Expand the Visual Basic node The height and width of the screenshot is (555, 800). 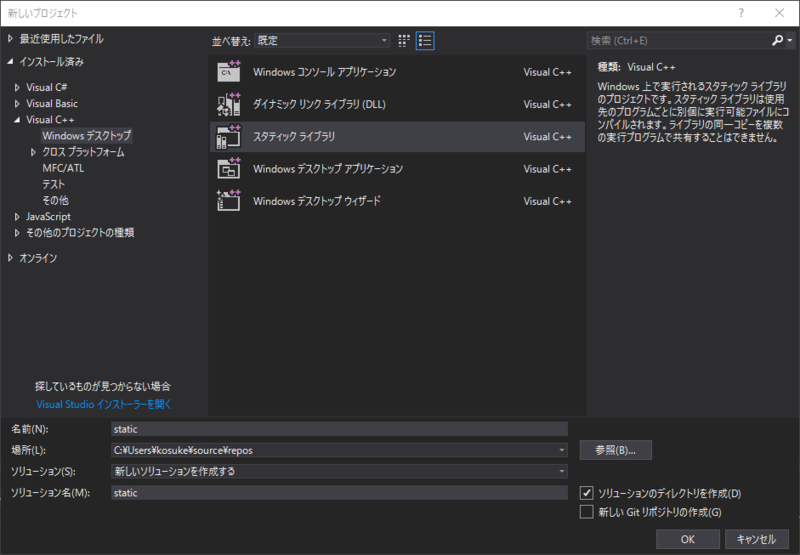(x=17, y=104)
